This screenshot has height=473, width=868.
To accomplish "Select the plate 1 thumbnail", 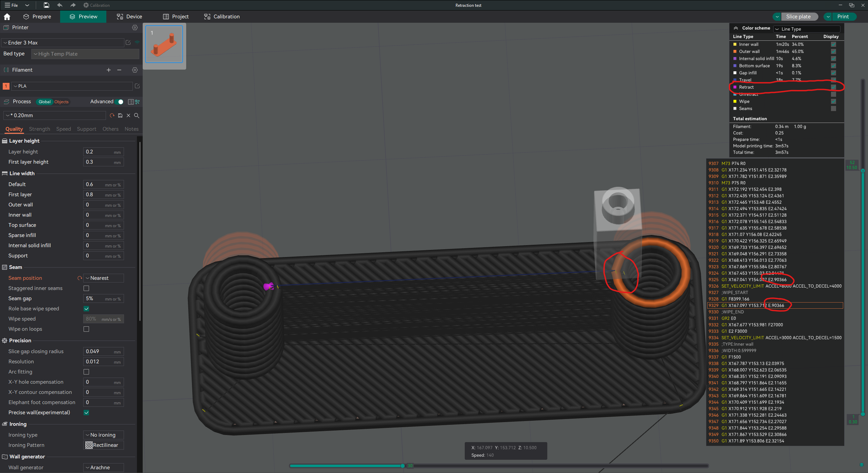I will click(x=164, y=44).
